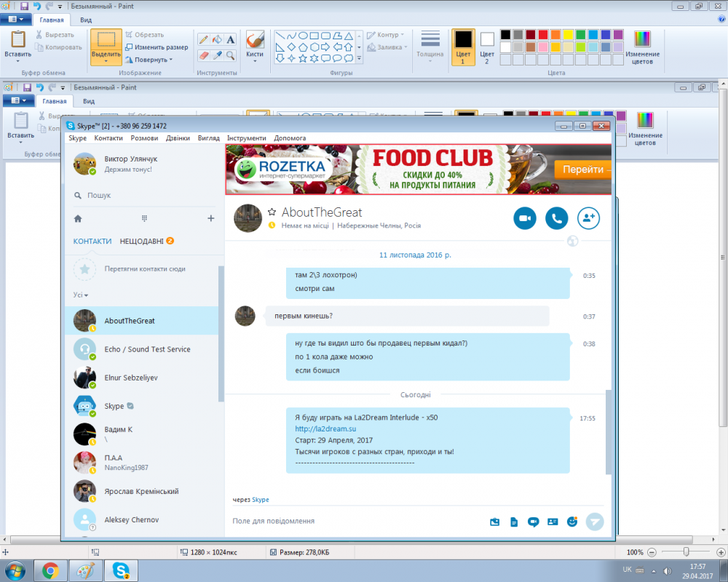Select the Text tool in the top Paint ribbon
This screenshot has height=582, width=728.
pyautogui.click(x=230, y=39)
